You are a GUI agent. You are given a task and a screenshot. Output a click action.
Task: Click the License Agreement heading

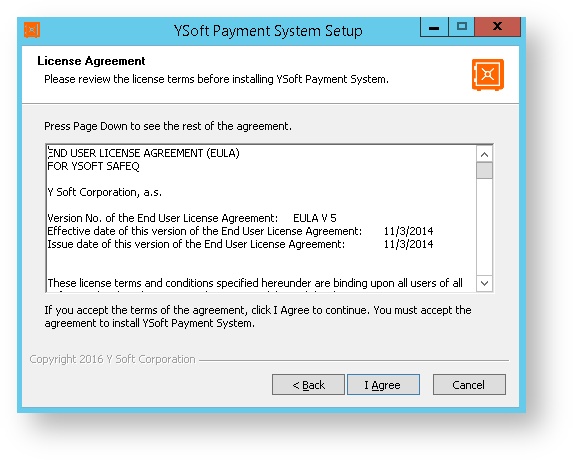pos(91,61)
